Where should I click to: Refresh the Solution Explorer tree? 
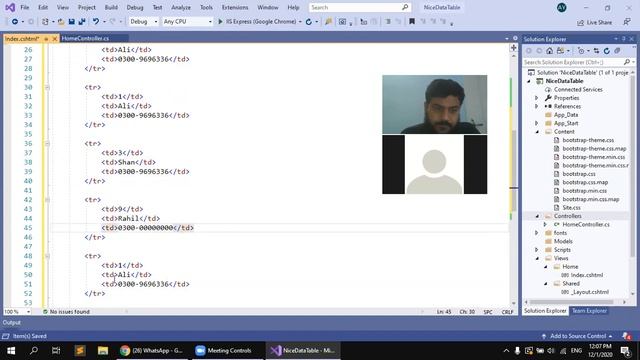[607, 51]
